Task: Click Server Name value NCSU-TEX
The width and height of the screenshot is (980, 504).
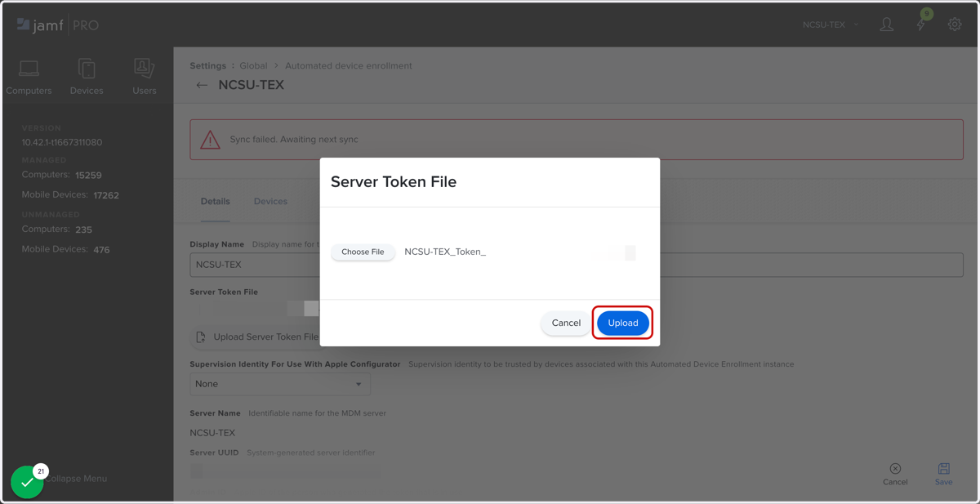Action: tap(212, 433)
